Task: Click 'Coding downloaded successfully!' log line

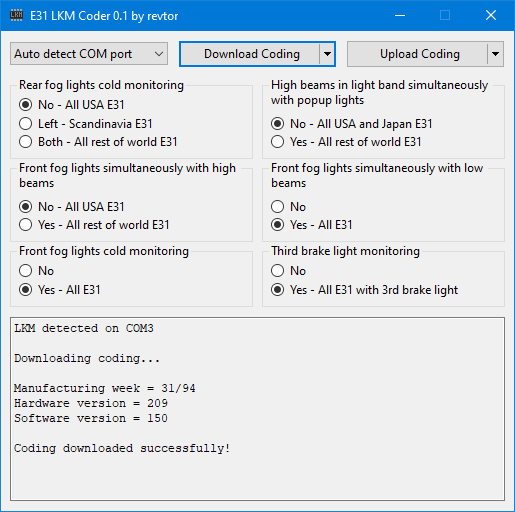Action: click(122, 448)
